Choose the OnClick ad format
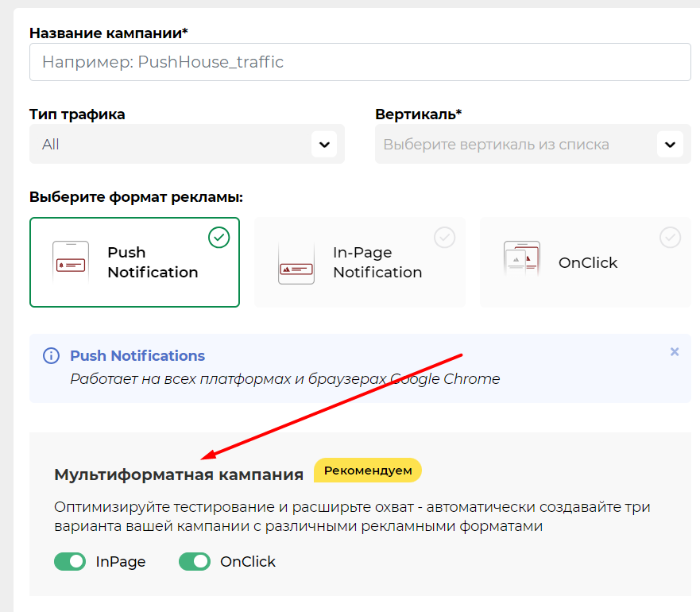 pos(586,262)
